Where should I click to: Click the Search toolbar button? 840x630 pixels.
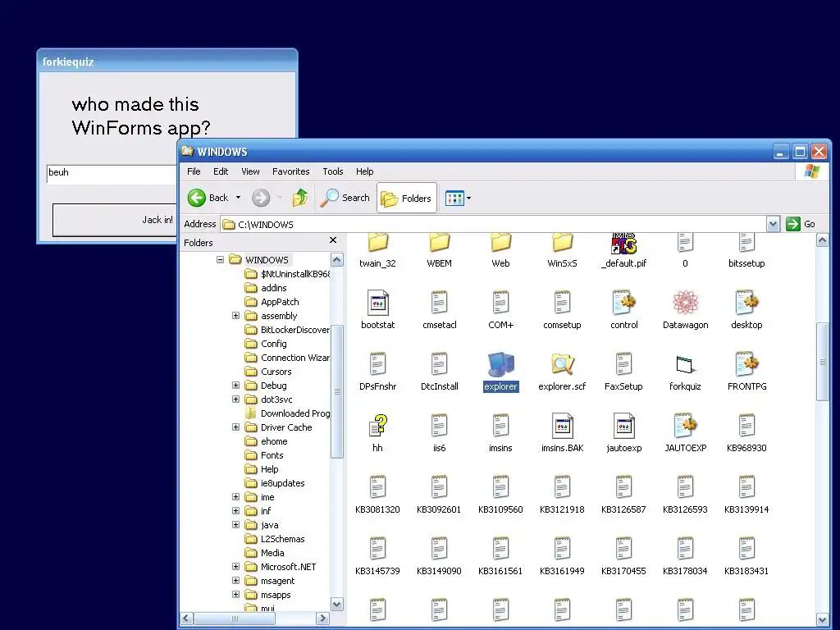[345, 198]
